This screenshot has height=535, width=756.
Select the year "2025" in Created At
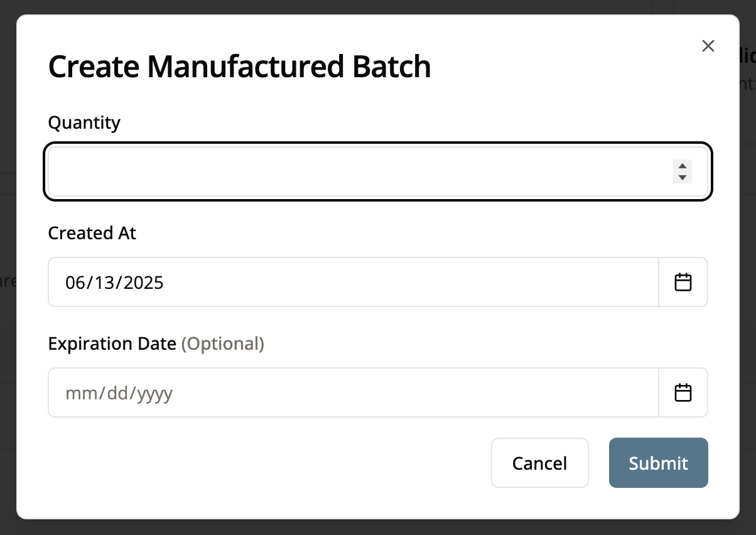(143, 283)
